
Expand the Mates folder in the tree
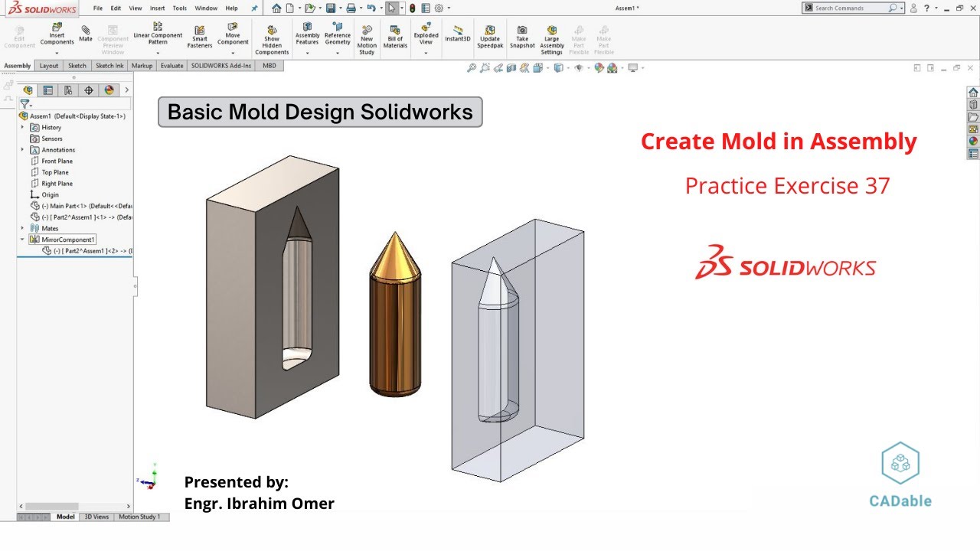point(21,227)
